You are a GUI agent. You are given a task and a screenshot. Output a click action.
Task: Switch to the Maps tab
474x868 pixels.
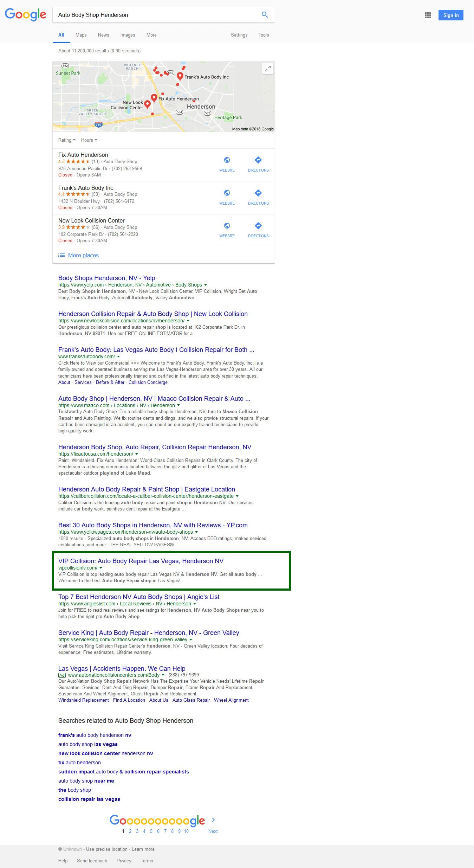pyautogui.click(x=81, y=35)
